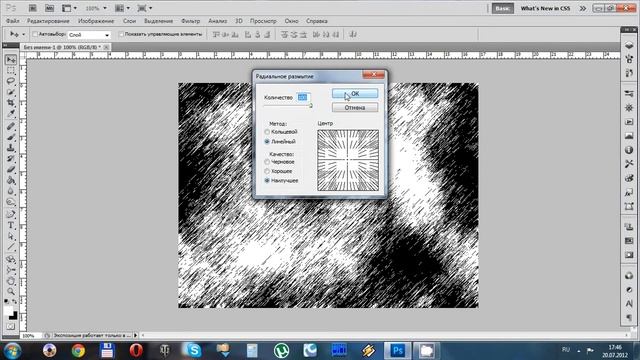Click Количество amount input field
This screenshot has height=360, width=640.
point(303,97)
